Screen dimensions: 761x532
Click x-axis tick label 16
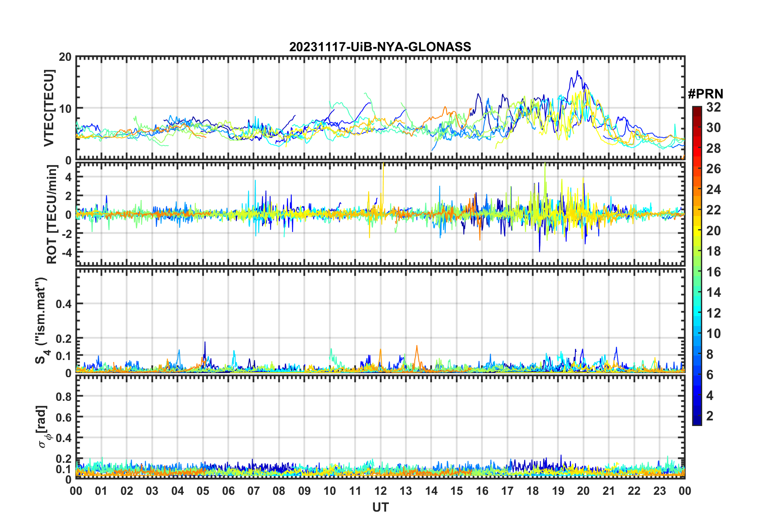pyautogui.click(x=482, y=491)
